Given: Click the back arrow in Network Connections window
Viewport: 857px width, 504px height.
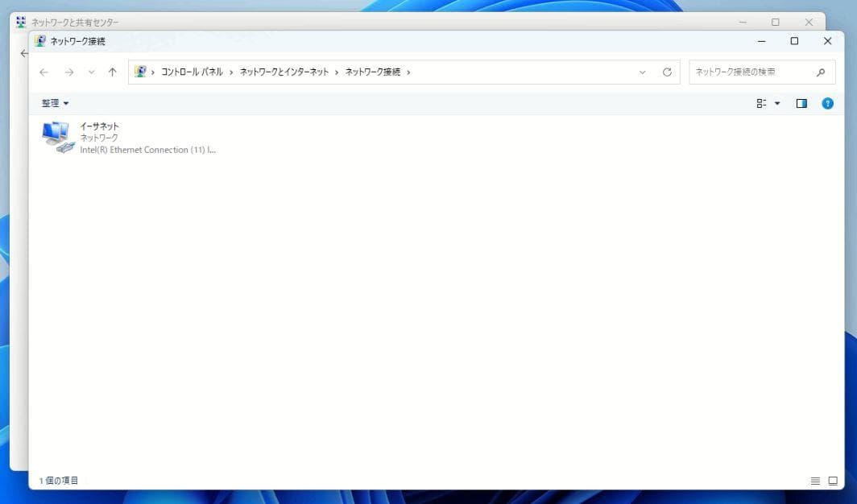Looking at the screenshot, I should (x=43, y=72).
